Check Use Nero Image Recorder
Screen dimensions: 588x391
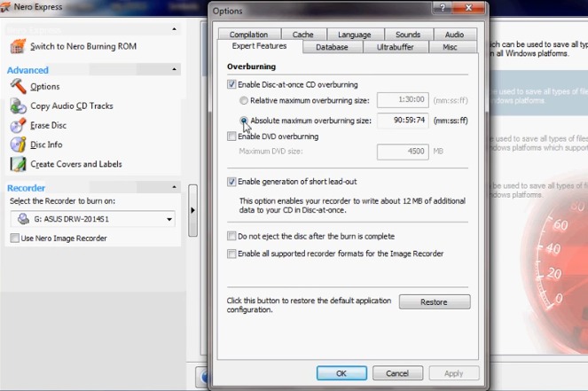click(14, 238)
